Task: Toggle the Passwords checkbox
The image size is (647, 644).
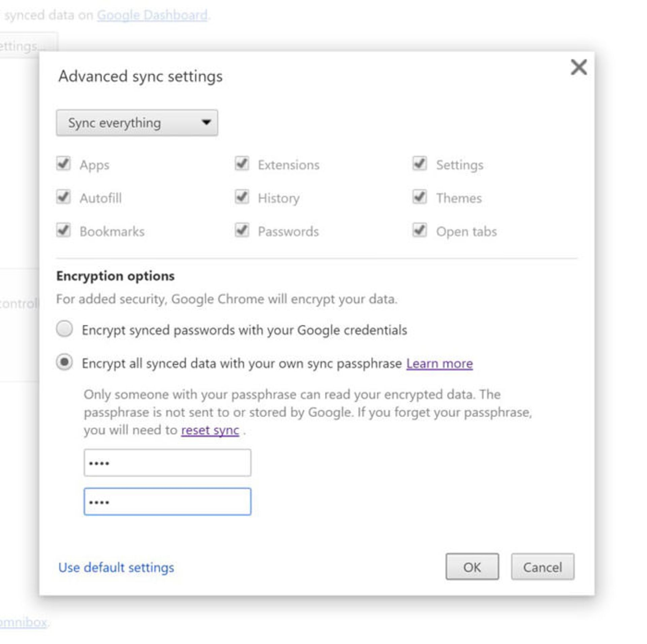Action: pyautogui.click(x=242, y=230)
